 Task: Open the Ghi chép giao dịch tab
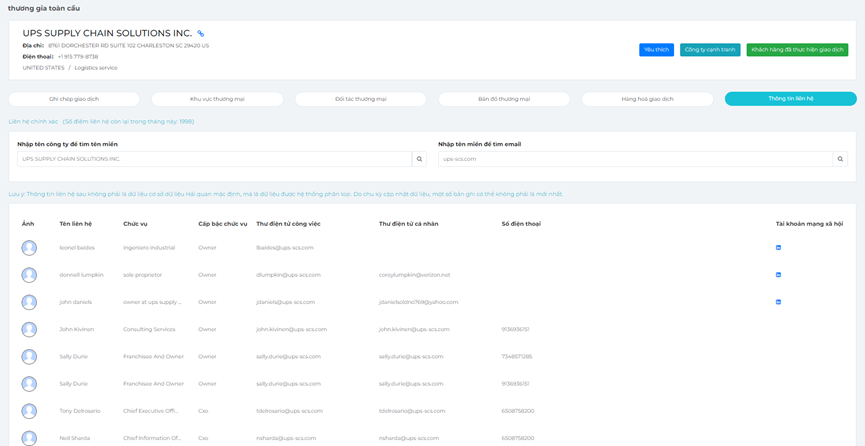74,99
